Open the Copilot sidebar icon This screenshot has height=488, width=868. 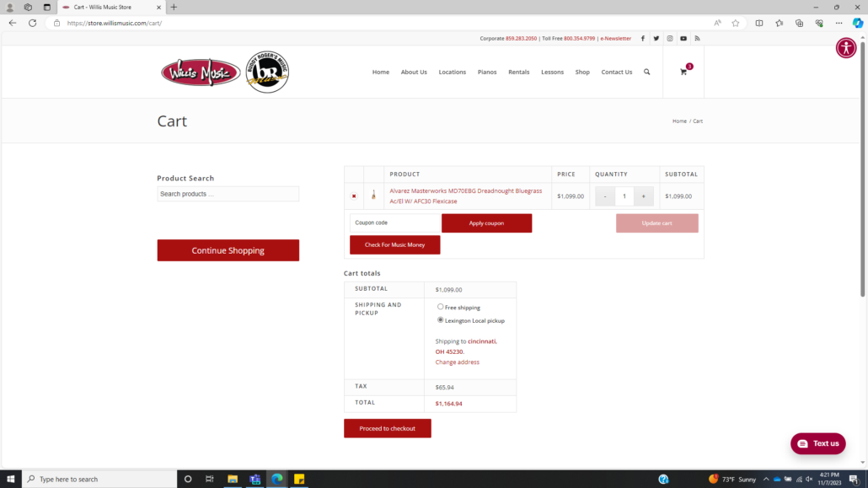(858, 24)
